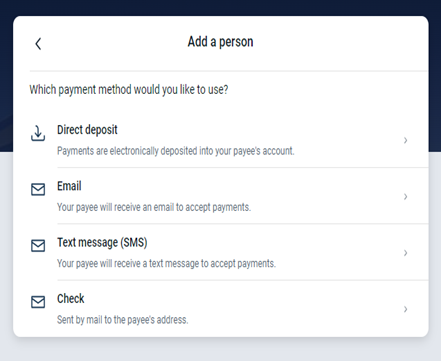Click the Which payment method question text
441x361 pixels.
tap(129, 90)
